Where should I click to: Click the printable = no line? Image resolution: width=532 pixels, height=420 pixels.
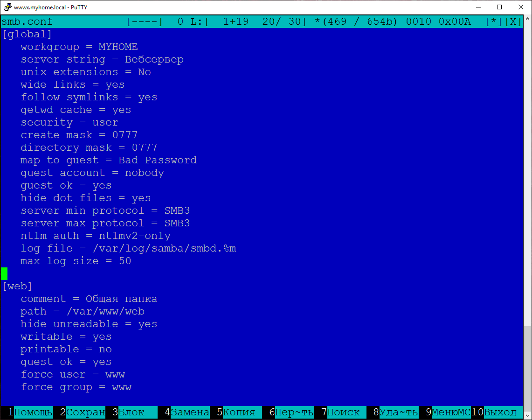pos(66,349)
